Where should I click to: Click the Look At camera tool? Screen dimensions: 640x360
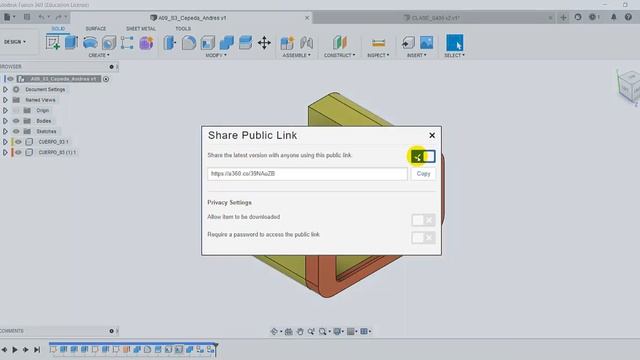289,331
